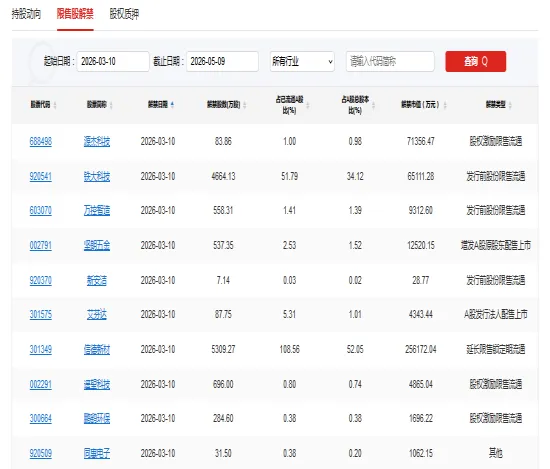The height and width of the screenshot is (469, 550).
Task: Click the red 查询 search button
Action: click(476, 62)
